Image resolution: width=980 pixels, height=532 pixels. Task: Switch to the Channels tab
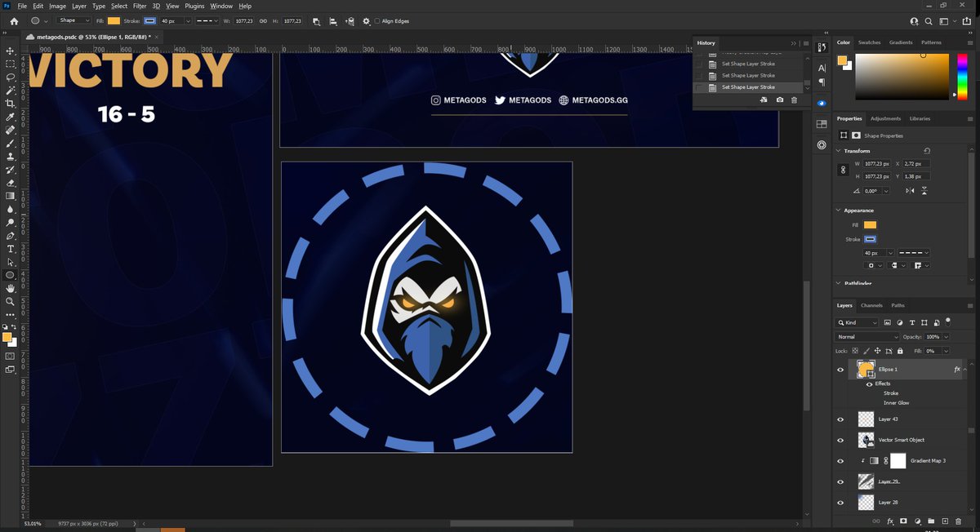(x=871, y=305)
